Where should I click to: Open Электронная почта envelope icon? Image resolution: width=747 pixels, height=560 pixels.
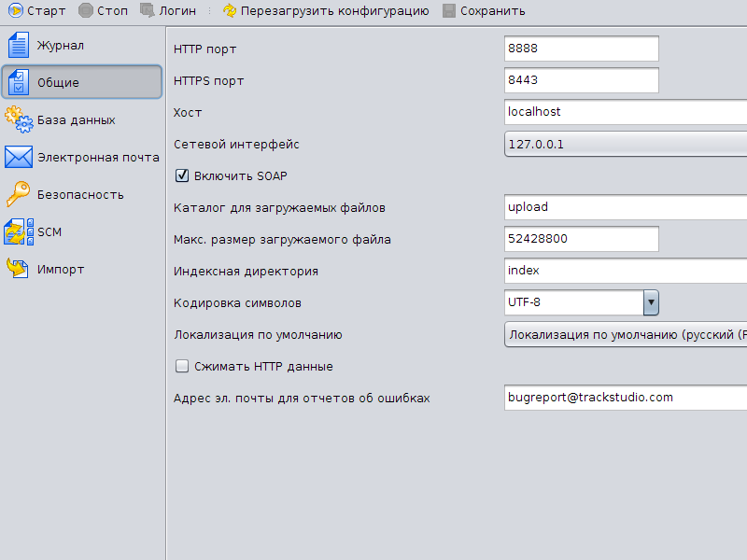coord(19,157)
